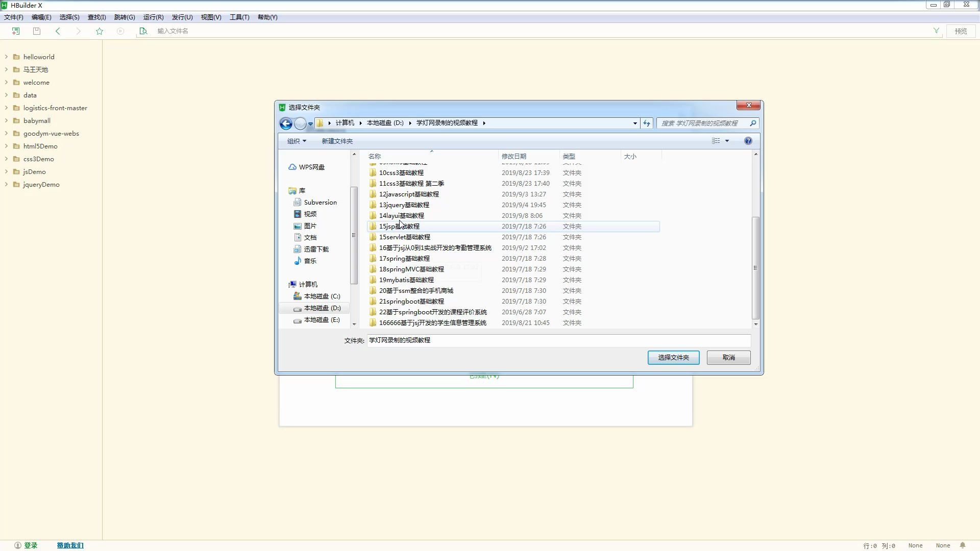The image size is (980, 551).
Task: Click the file list vertical scrollbar thumb
Action: coord(755,268)
